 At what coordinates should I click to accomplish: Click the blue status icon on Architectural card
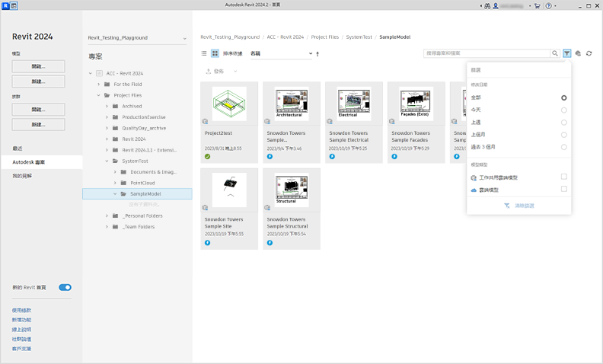click(270, 157)
